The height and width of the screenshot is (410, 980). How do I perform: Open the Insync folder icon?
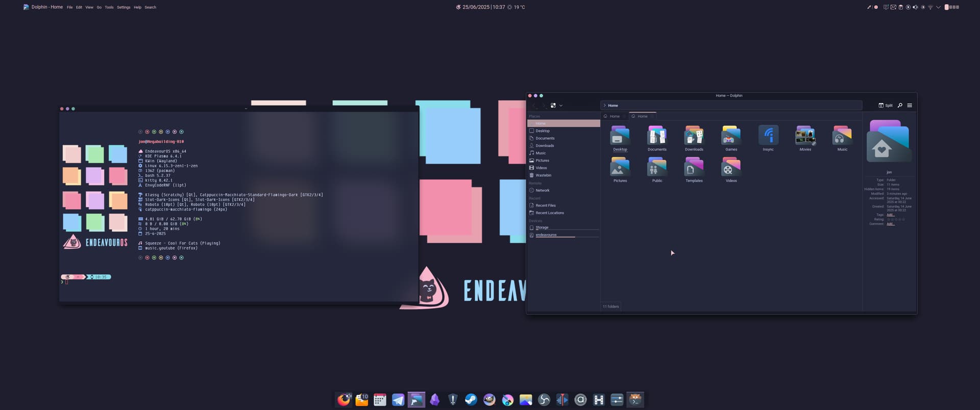(768, 136)
